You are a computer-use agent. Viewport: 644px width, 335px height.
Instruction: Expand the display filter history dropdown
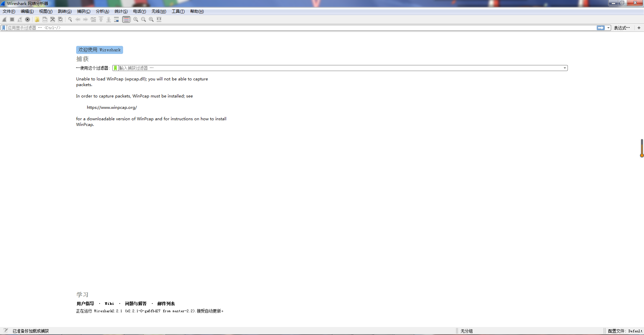[608, 28]
